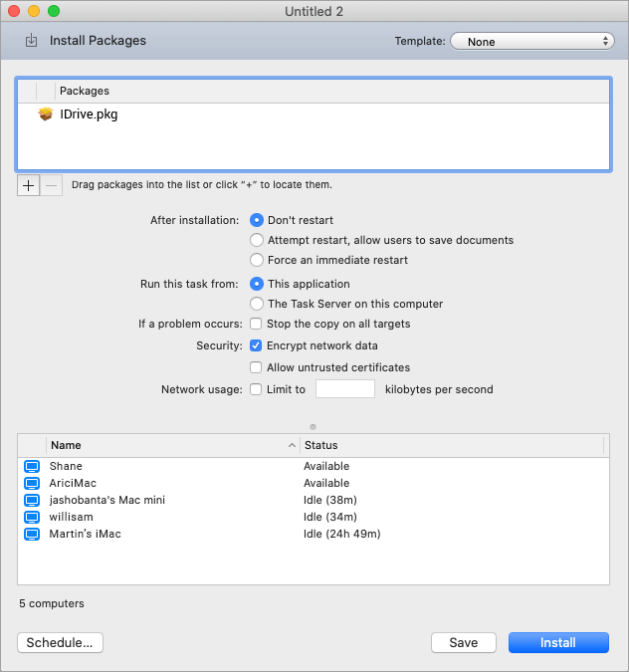This screenshot has height=672, width=629.
Task: Click Martin's iMac computer icon
Action: pos(32,534)
